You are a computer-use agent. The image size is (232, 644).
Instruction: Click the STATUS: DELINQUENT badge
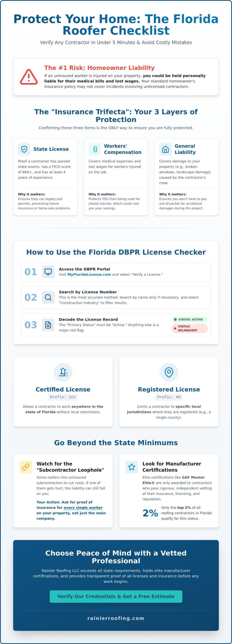tap(190, 328)
